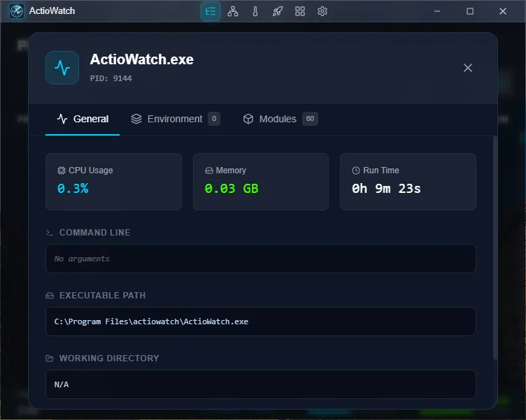This screenshot has height=420, width=526.
Task: Close the process details dialog
Action: click(x=468, y=68)
